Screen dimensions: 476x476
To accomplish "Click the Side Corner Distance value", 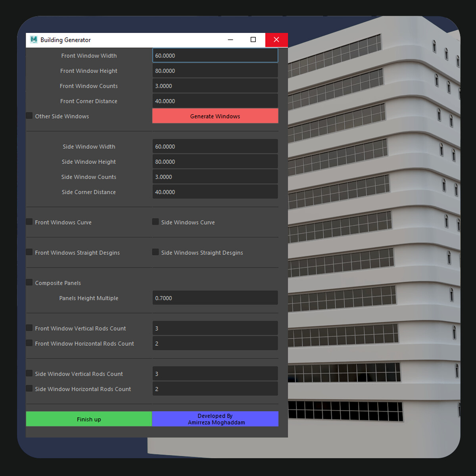I will [215, 192].
